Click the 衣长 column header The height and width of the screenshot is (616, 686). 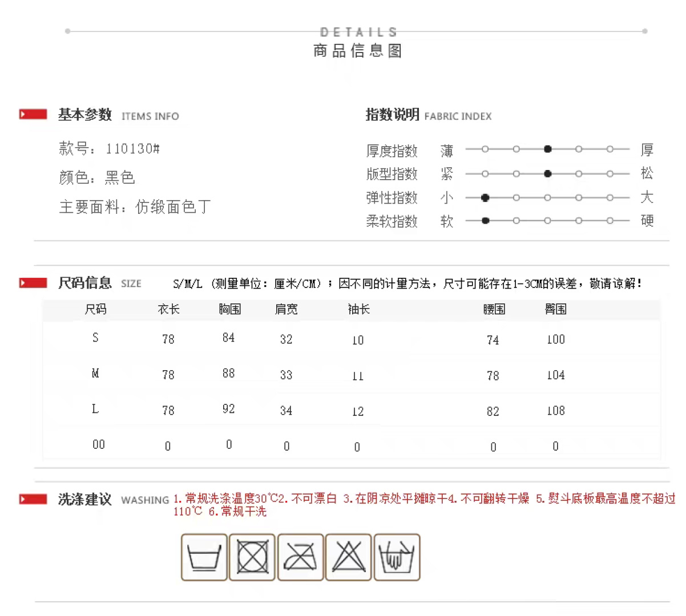(x=168, y=309)
